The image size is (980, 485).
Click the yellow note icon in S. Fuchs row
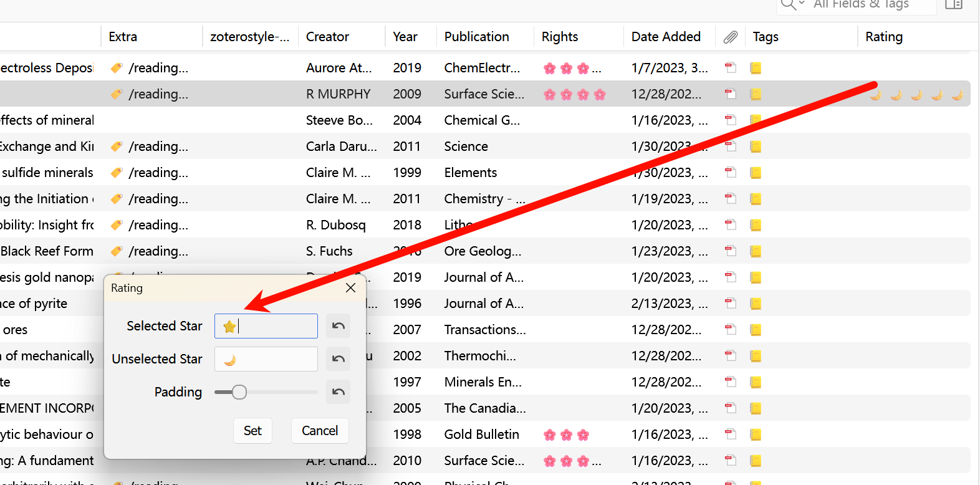756,251
